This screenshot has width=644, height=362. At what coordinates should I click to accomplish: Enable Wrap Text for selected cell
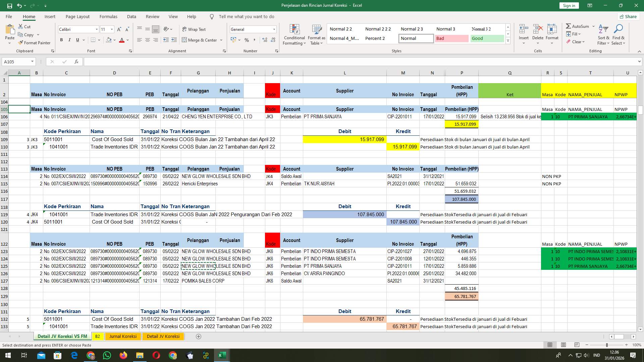click(194, 29)
